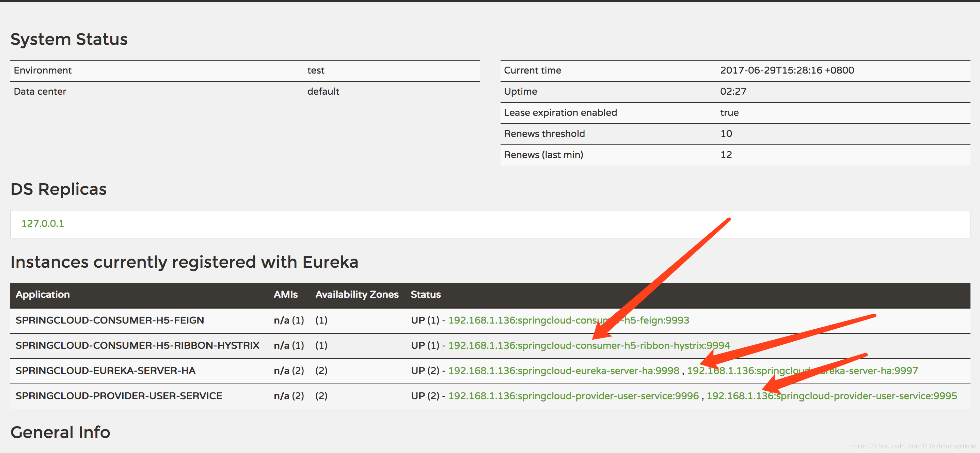Click zones count (1) in the FEIGN row
Image resolution: width=980 pixels, height=453 pixels.
321,320
